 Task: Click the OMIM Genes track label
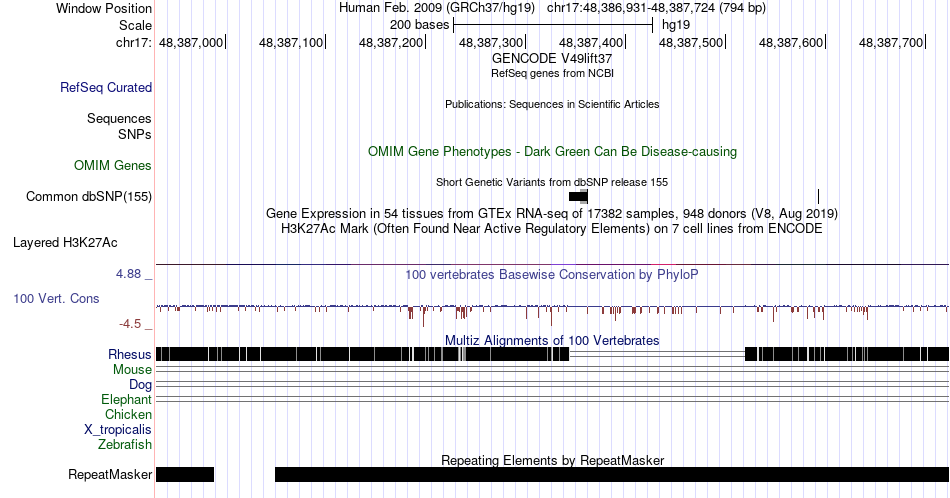point(113,165)
